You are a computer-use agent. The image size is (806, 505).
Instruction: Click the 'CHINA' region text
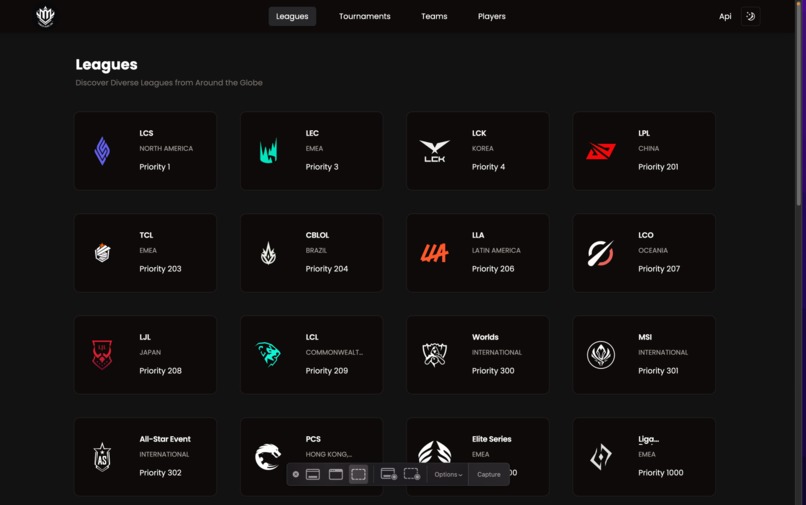click(x=648, y=149)
